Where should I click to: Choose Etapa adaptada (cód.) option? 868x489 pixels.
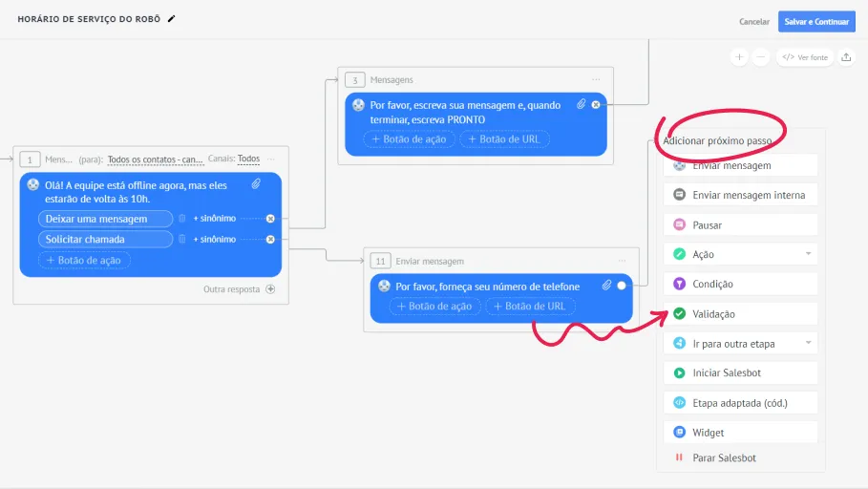[740, 403]
